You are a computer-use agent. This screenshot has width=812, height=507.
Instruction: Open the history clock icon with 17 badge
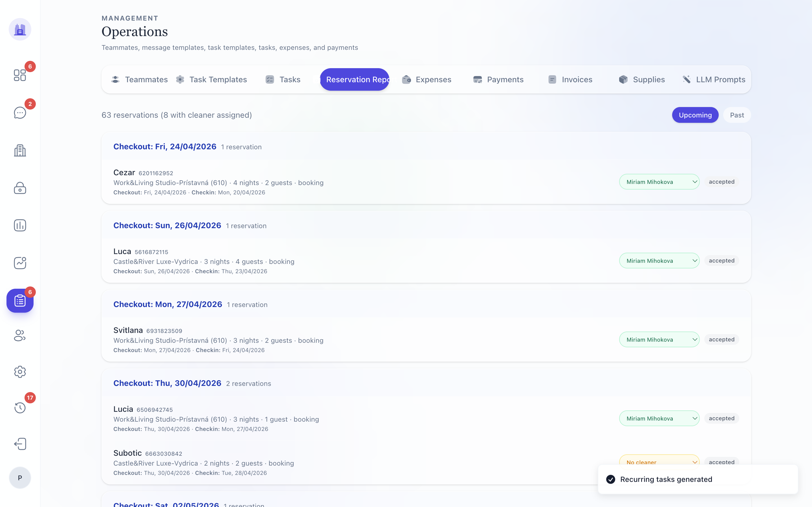[20, 408]
